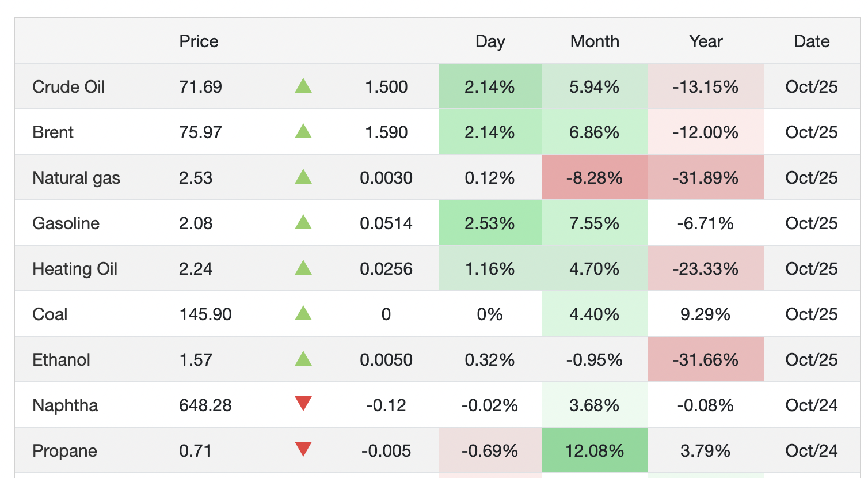This screenshot has width=868, height=478.
Task: Click Brent year change -12.00%
Action: (x=706, y=132)
